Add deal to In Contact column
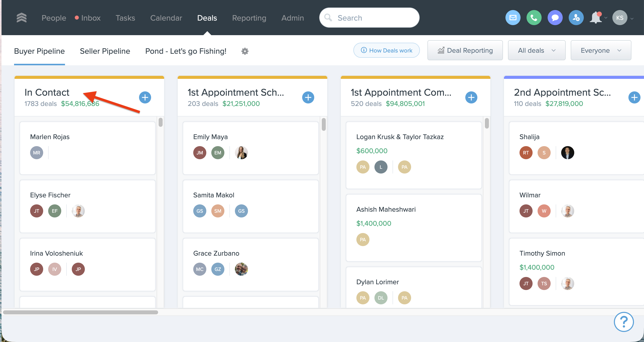The height and width of the screenshot is (342, 644). (145, 97)
